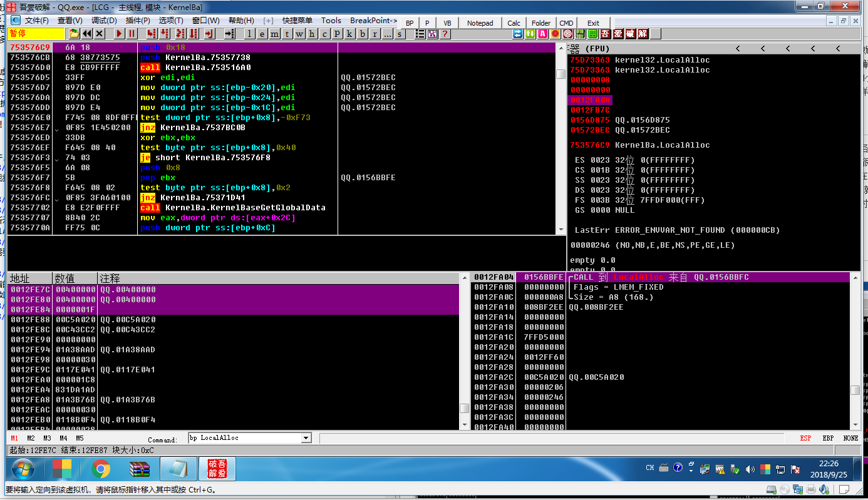Show Call stack with k button
Screen dimensions: 868x500
(x=349, y=34)
